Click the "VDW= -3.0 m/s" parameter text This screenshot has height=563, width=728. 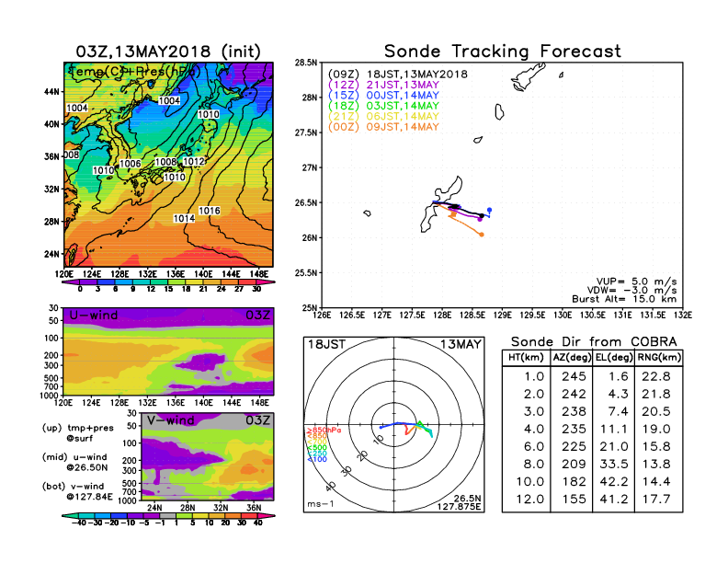point(631,291)
